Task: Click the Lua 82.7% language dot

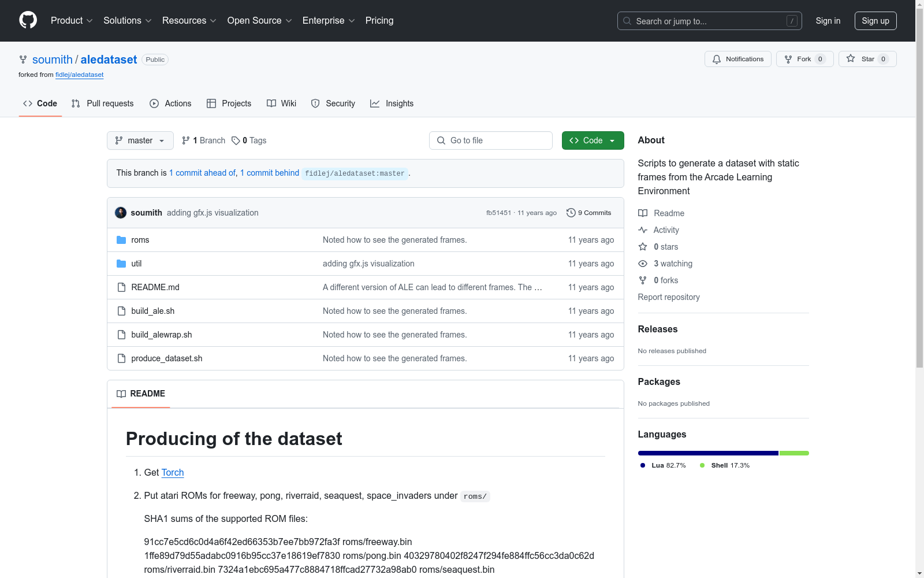Action: [643, 465]
